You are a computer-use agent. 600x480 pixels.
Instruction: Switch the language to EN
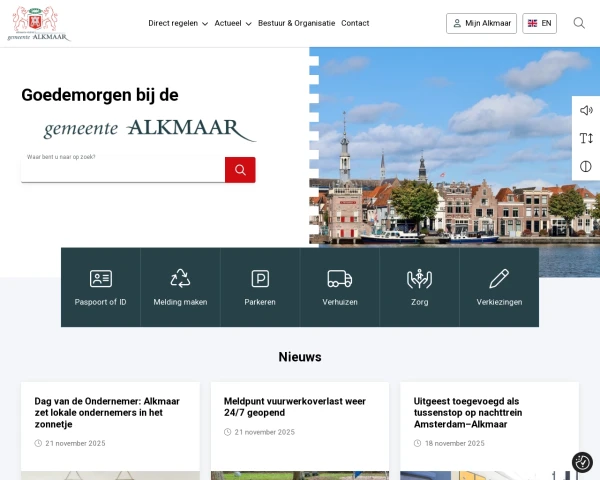539,23
